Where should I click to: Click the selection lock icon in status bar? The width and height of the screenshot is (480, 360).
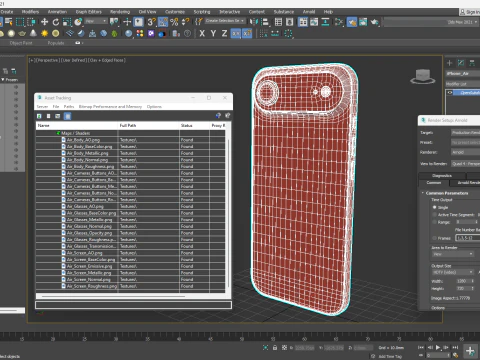click(x=275, y=347)
